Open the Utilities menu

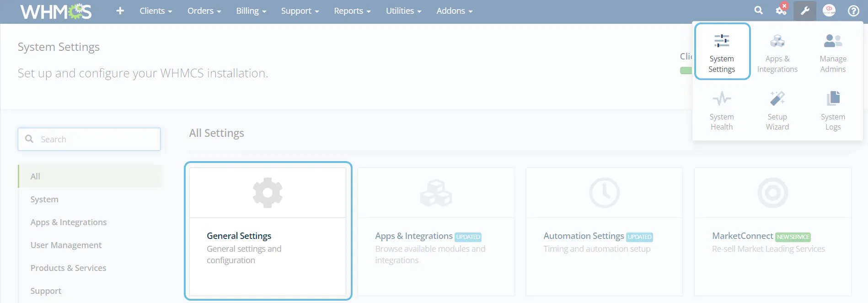coord(403,11)
